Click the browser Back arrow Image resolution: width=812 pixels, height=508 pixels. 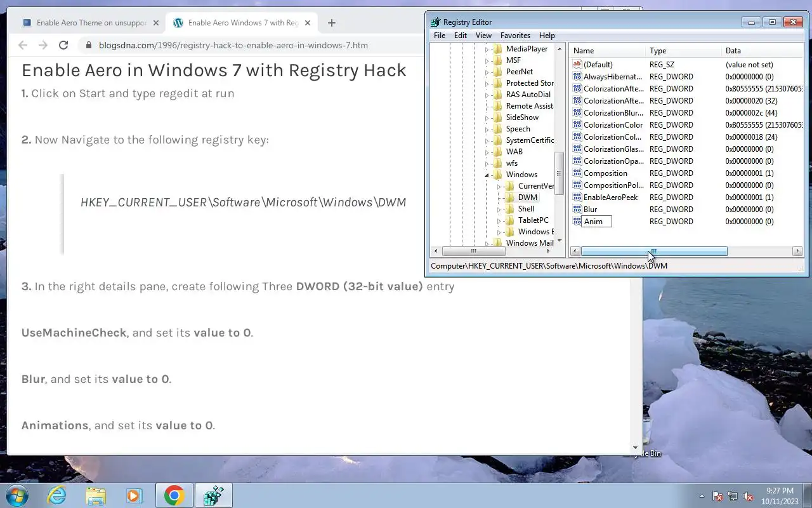pos(23,45)
